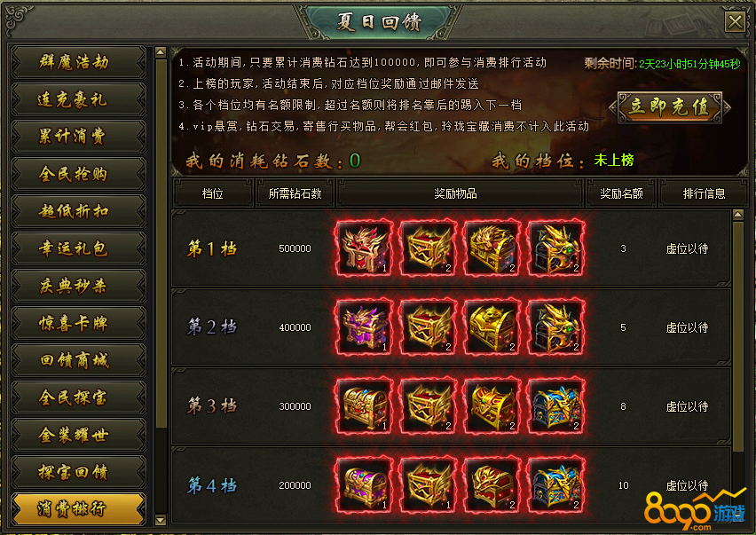Click the sidebar scroll-up arrow
This screenshot has width=756, height=535.
[161, 52]
